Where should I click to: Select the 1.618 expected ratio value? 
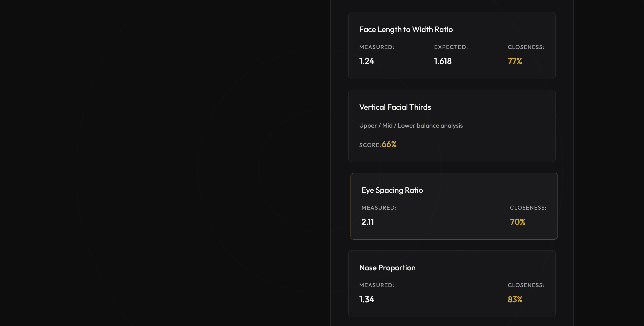click(443, 61)
